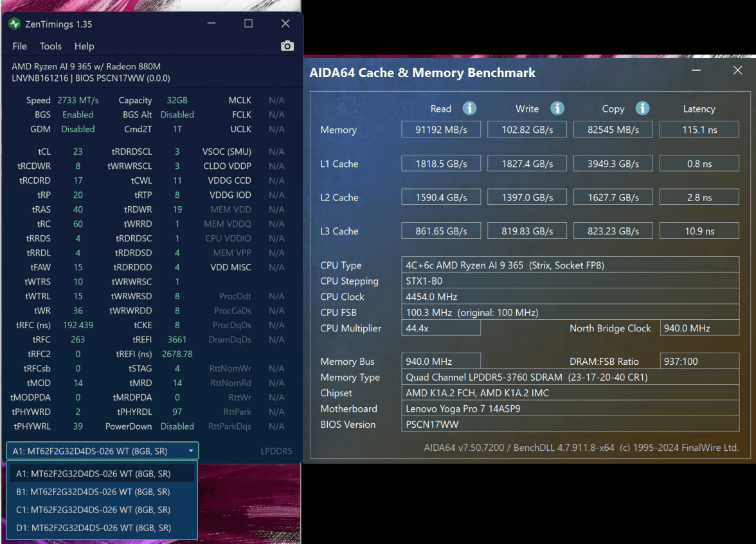This screenshot has width=756, height=544.
Task: Click L1 Cache Copy value 3949.3 GB/s
Action: pos(613,163)
